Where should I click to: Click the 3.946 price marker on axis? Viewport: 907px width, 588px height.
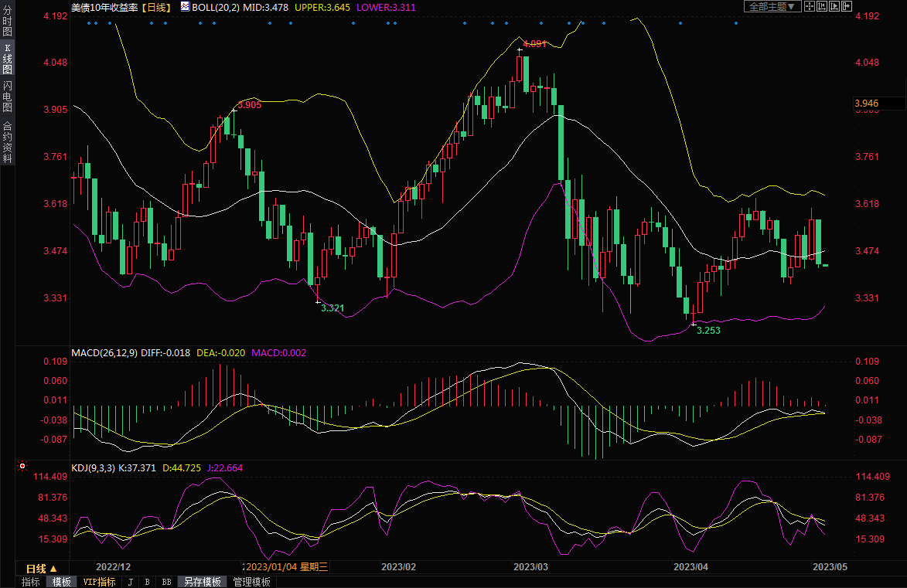click(866, 103)
